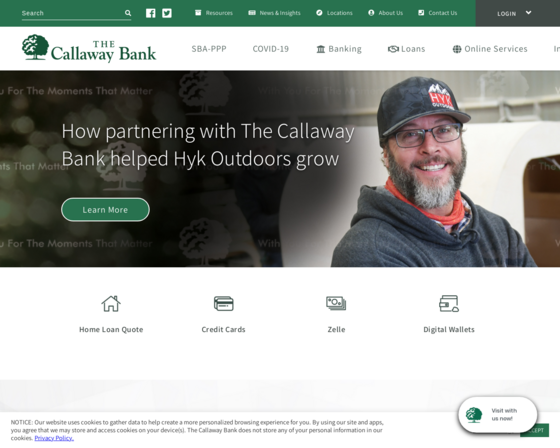Go to the COVID-19 page
Screen dimensions: 560x448
point(271,49)
